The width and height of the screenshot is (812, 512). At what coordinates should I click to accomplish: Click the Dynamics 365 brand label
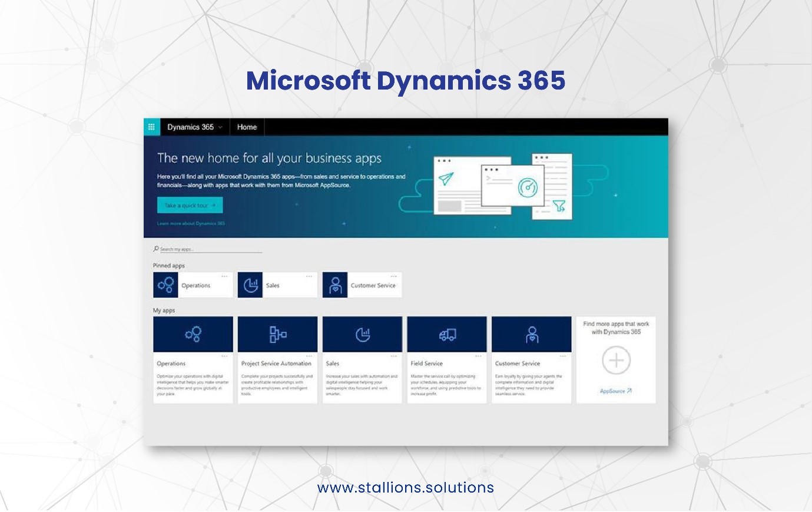click(x=190, y=127)
